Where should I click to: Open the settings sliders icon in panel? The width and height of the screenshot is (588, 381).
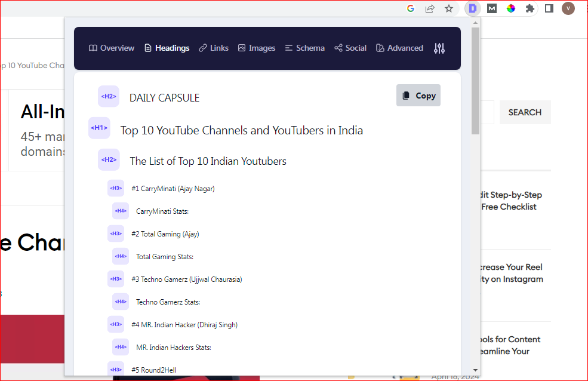439,48
